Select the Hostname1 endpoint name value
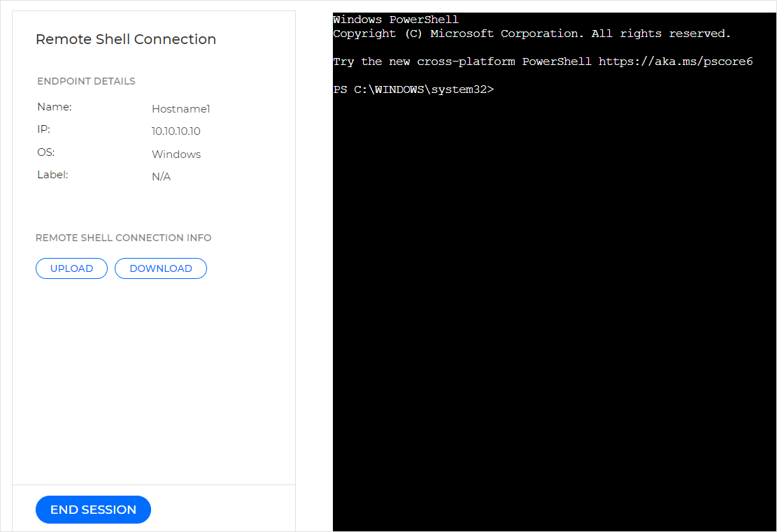Viewport: 777px width, 532px height. tap(181, 109)
